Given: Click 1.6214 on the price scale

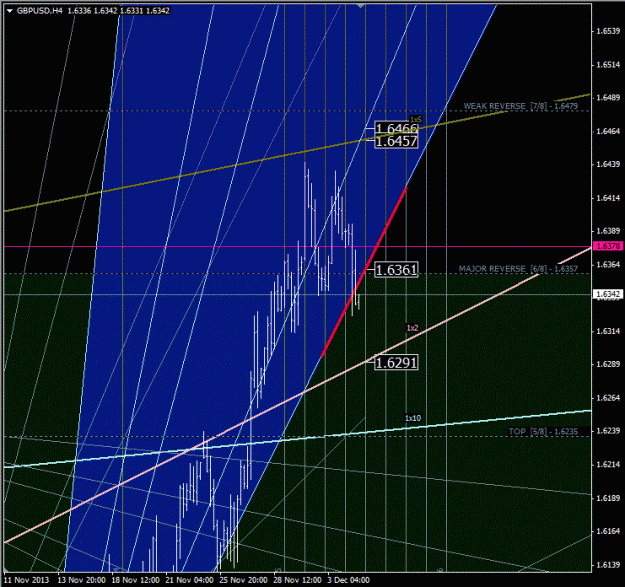Looking at the screenshot, I should pyautogui.click(x=608, y=465).
